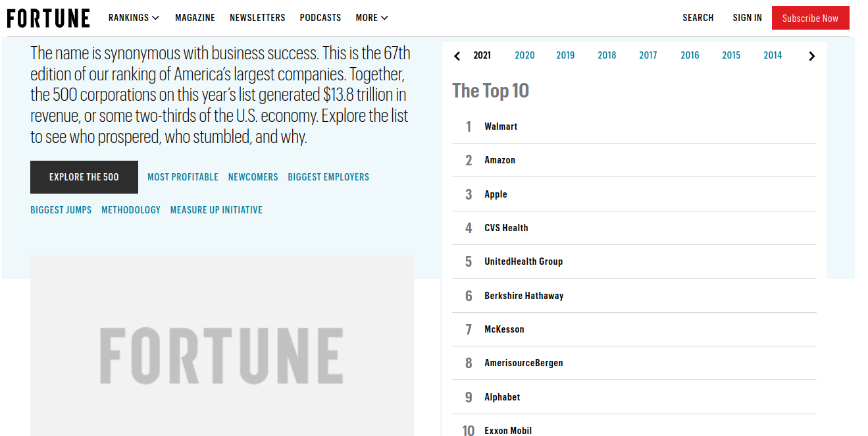This screenshot has width=868, height=436.
Task: Expand the Rankings dropdown menu
Action: (134, 18)
